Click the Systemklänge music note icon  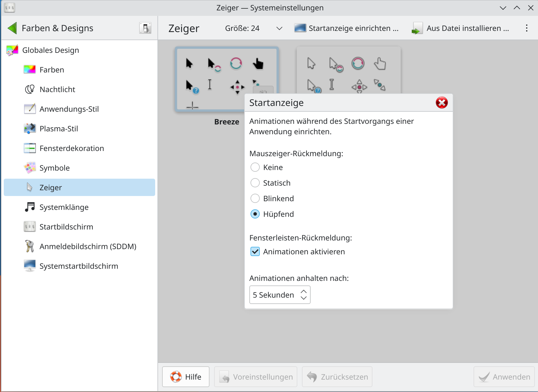click(29, 207)
